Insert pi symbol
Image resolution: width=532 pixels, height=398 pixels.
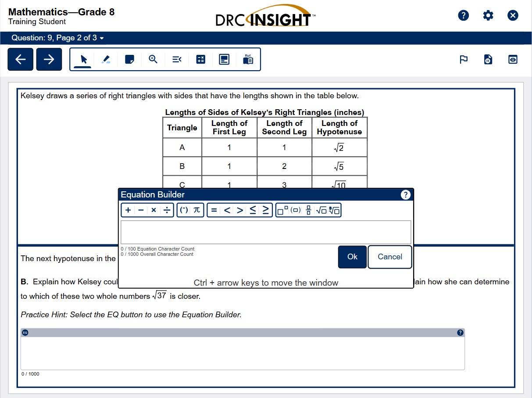point(196,210)
